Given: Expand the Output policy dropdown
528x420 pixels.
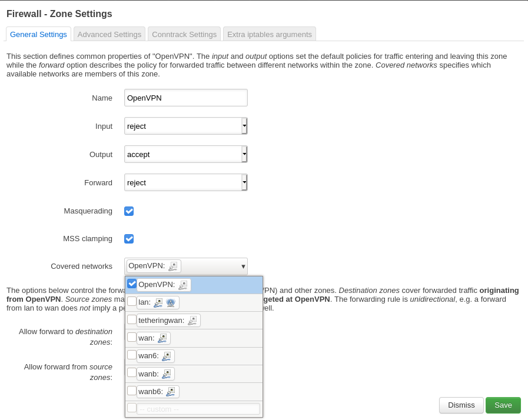Looking at the screenshot, I should coord(185,154).
